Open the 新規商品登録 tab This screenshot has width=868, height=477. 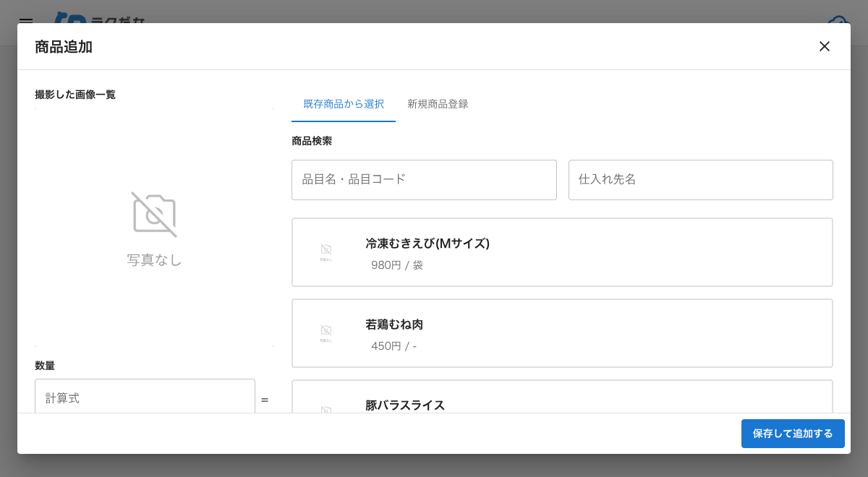(438, 104)
